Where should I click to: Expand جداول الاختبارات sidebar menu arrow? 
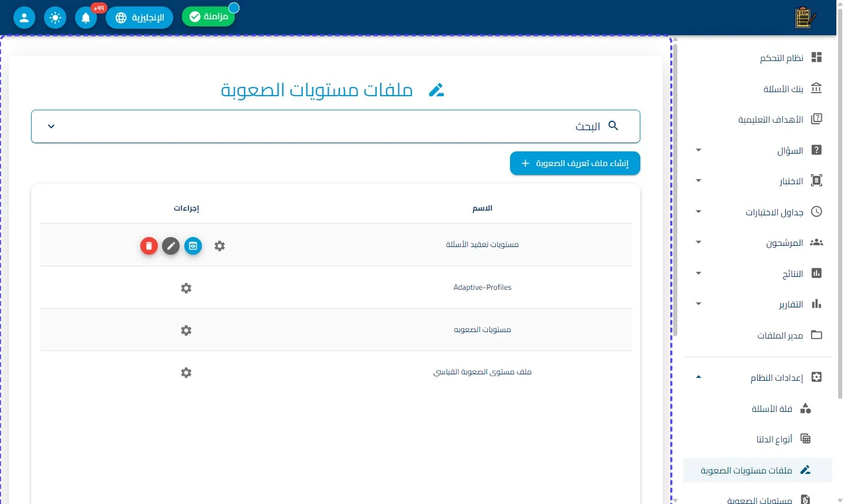pos(698,212)
